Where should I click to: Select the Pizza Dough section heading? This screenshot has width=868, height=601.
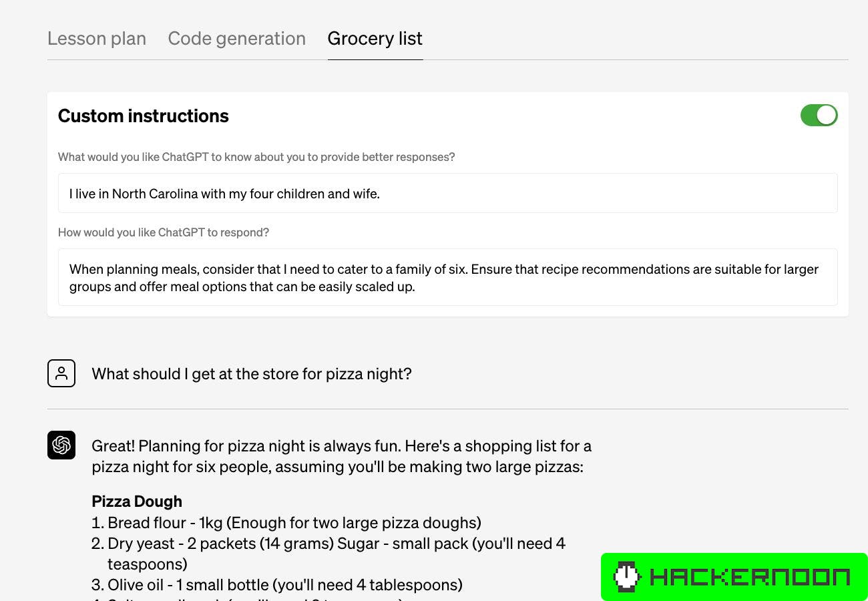[x=136, y=501]
